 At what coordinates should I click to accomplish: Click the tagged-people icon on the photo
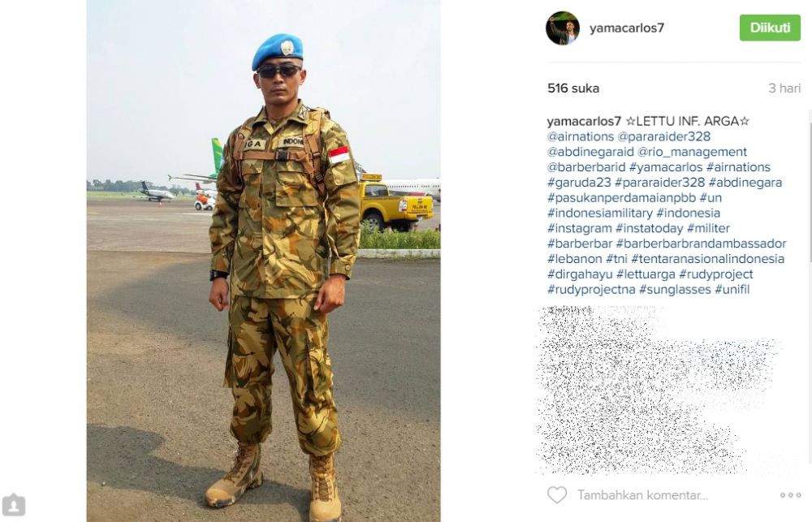(14, 504)
